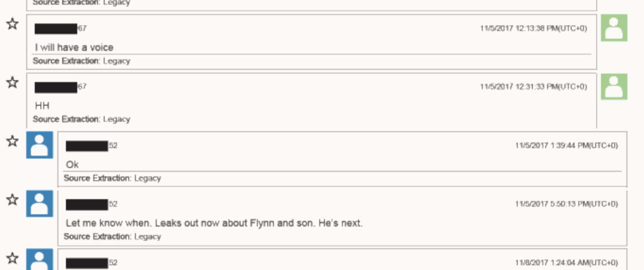Viewport: 644px width, 270px height.
Task: Select the 11/5/2017 1:39:44 PM timestamp
Action: 566,146
